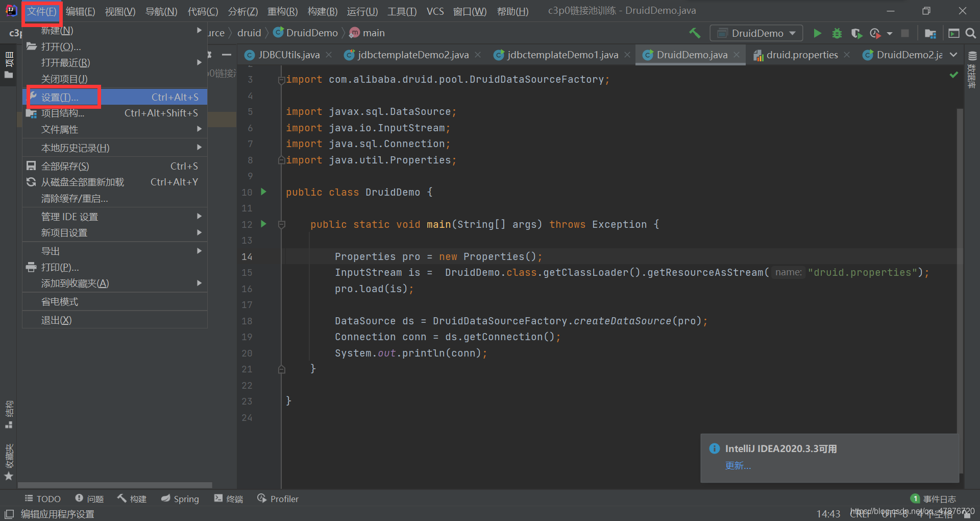Open the project structure toolbar icon
The width and height of the screenshot is (980, 521).
click(x=930, y=33)
